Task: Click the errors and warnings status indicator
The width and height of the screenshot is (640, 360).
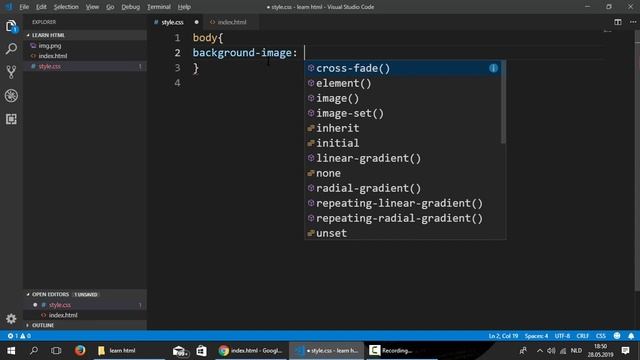Action: coord(19,336)
